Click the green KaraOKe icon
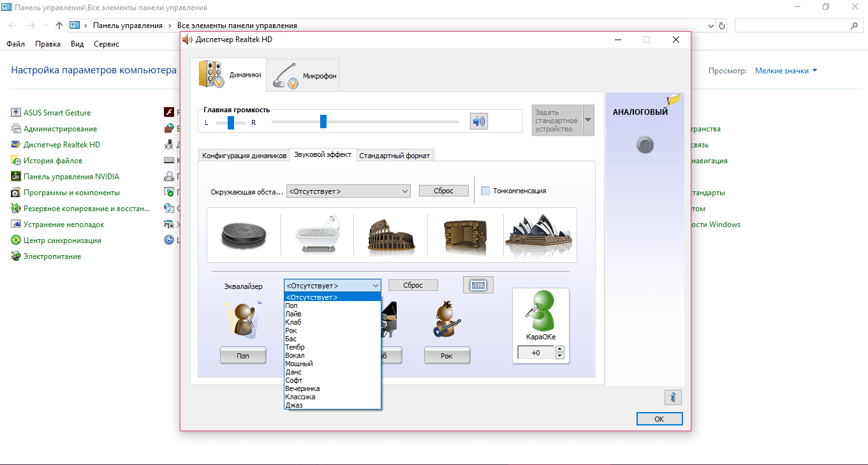The height and width of the screenshot is (465, 868). [x=540, y=311]
